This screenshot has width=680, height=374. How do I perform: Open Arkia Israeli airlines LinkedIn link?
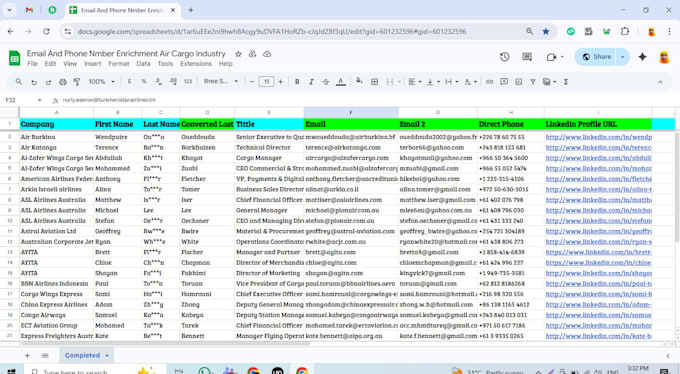[x=598, y=189]
